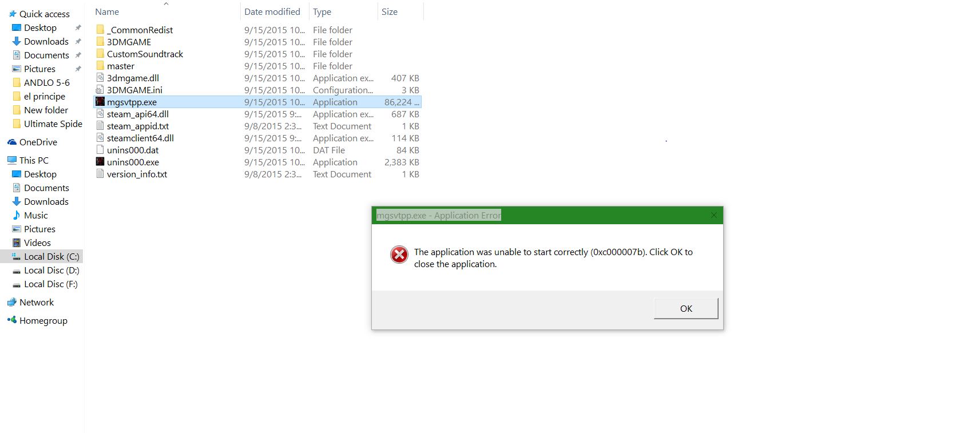Select Local Disk (C:) in navigation pane
The image size is (980, 433).
(51, 256)
